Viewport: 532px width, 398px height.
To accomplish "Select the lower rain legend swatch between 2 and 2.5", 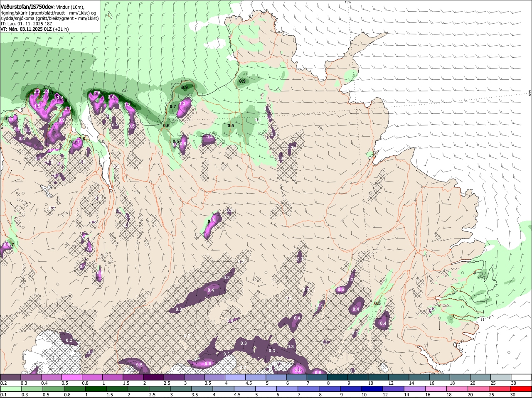I will pyautogui.click(x=139, y=389).
